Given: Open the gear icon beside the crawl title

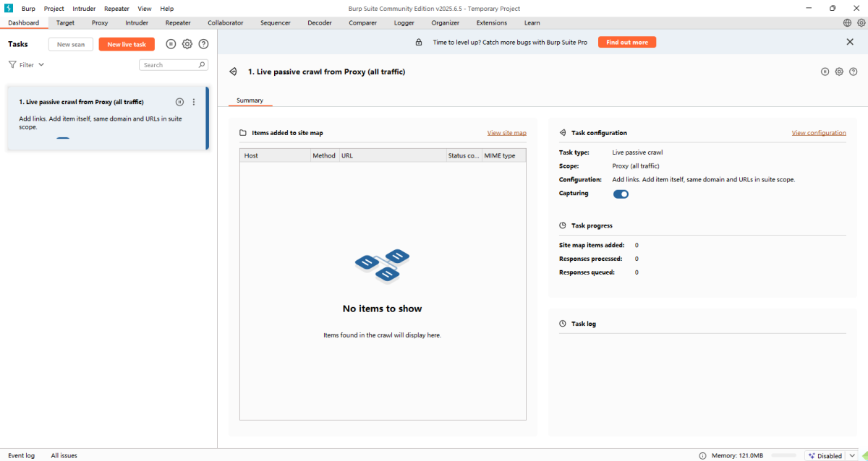Looking at the screenshot, I should coord(839,72).
